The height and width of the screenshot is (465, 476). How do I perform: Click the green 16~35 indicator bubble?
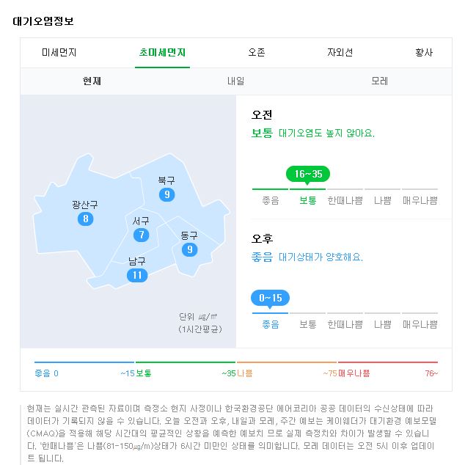tap(308, 175)
